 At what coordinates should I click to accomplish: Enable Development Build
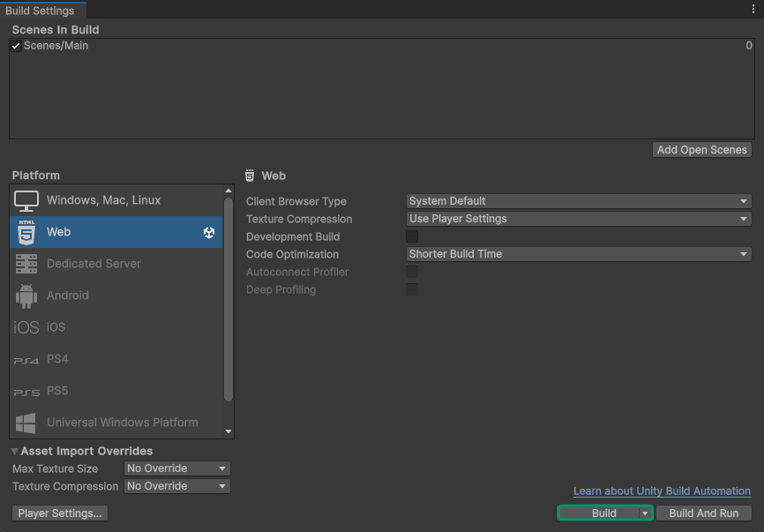412,236
